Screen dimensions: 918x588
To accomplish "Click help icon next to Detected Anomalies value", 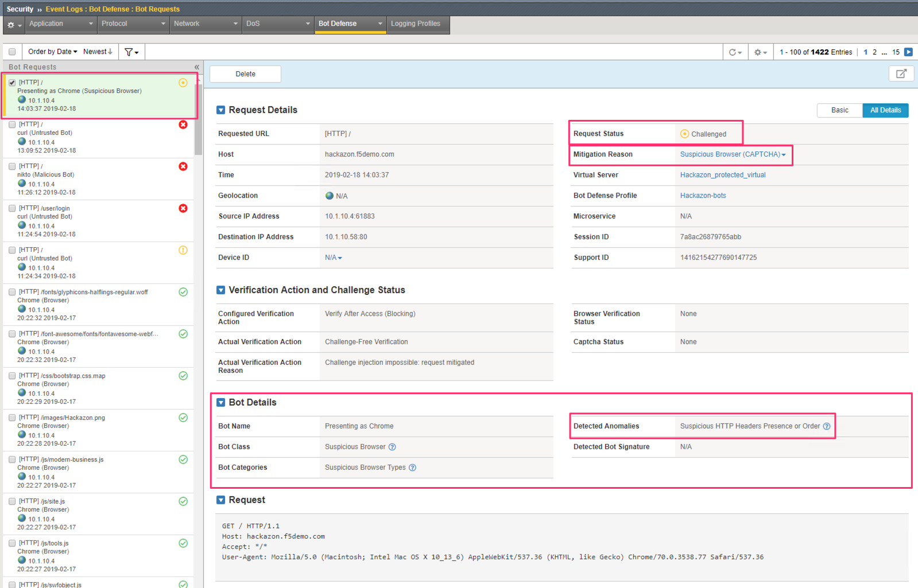I will click(827, 426).
